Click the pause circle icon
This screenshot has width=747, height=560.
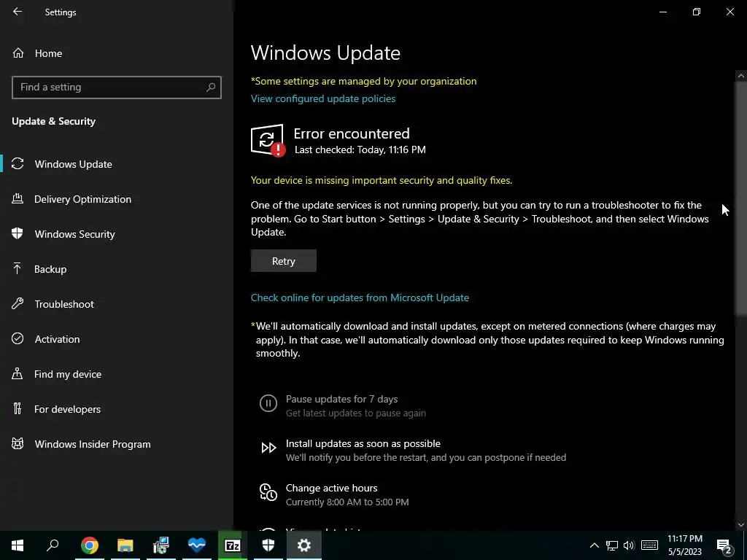point(268,403)
